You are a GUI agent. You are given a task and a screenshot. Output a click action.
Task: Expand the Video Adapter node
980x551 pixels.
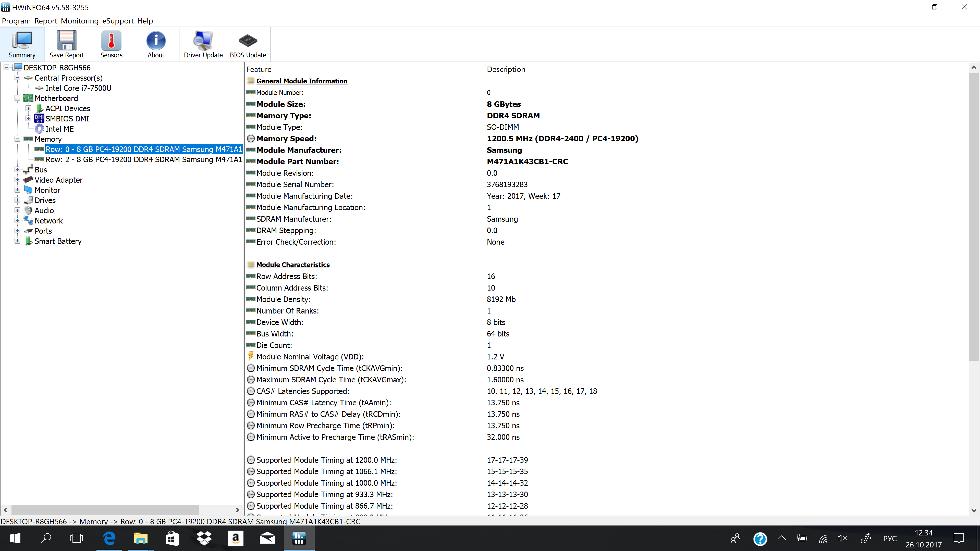pos(17,180)
